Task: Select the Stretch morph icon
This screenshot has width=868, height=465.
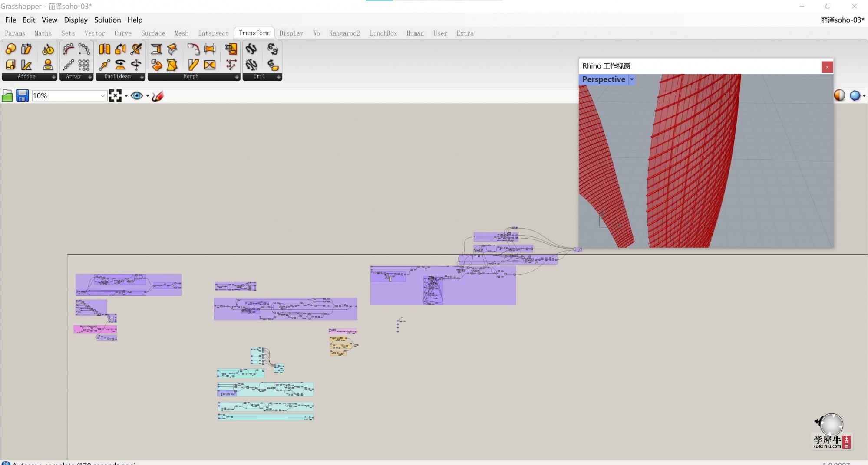Action: click(210, 49)
